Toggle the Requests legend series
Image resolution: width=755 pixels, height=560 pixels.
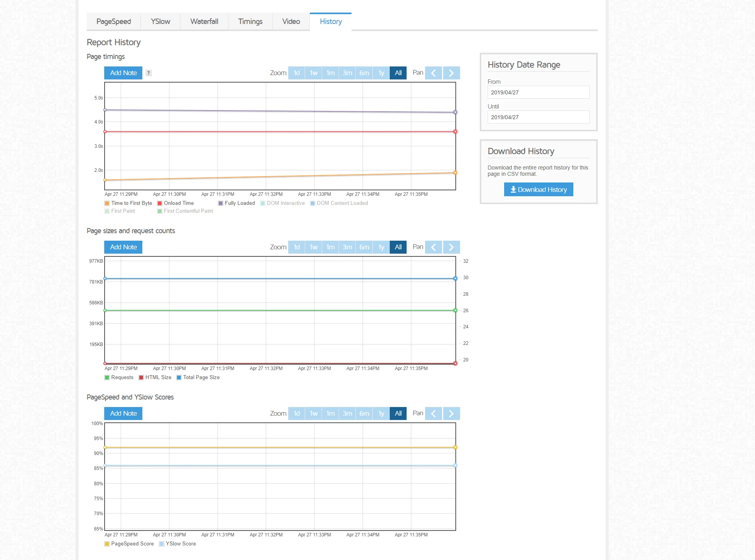122,378
